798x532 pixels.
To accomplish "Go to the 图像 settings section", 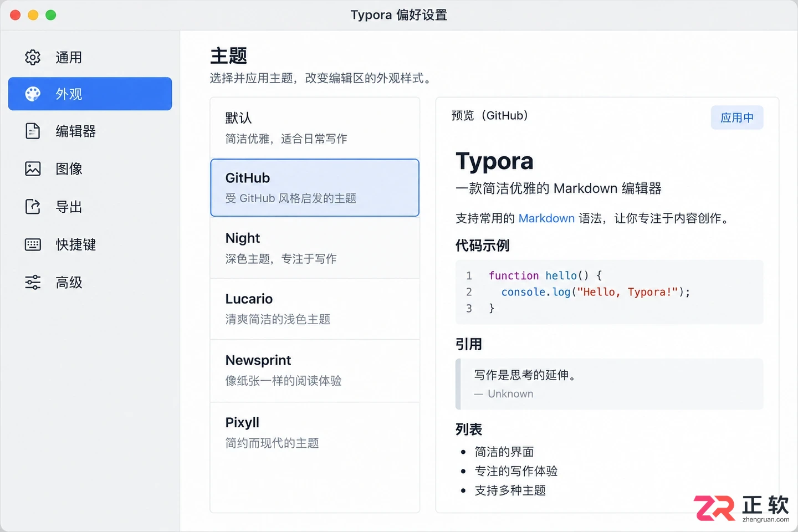I will click(x=90, y=168).
